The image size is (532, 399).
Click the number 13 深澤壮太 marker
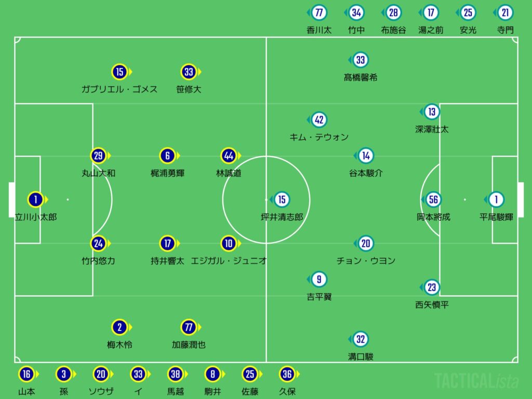coord(432,112)
